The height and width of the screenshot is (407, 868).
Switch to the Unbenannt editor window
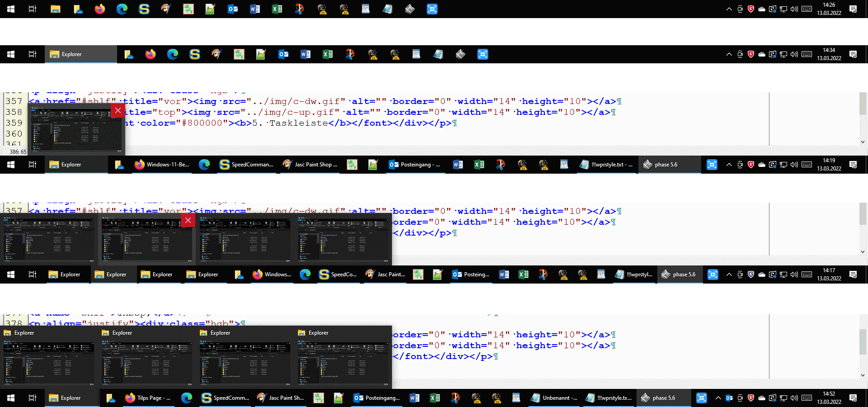(554, 398)
